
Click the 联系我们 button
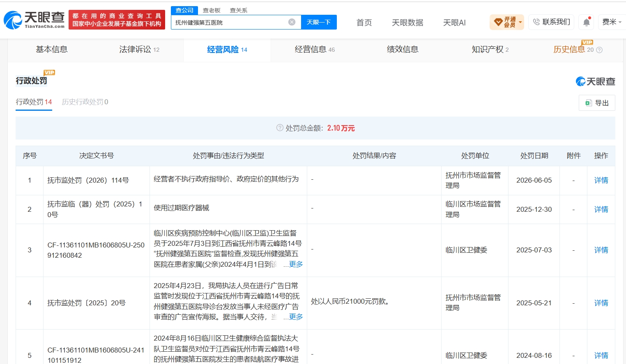pos(552,22)
